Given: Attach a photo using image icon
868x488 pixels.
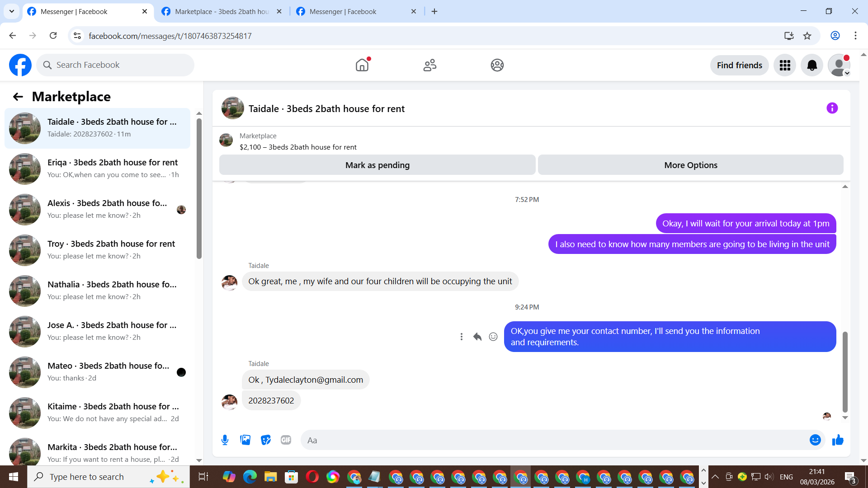Looking at the screenshot, I should point(245,440).
